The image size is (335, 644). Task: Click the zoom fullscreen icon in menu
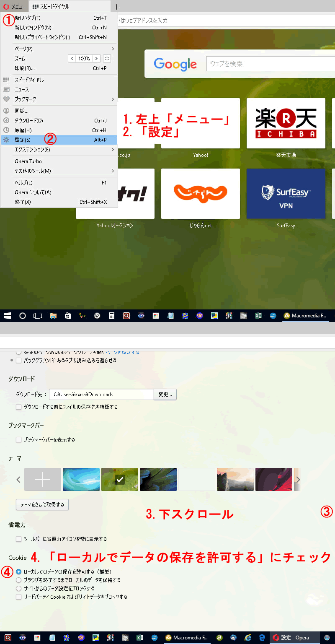pyautogui.click(x=107, y=59)
